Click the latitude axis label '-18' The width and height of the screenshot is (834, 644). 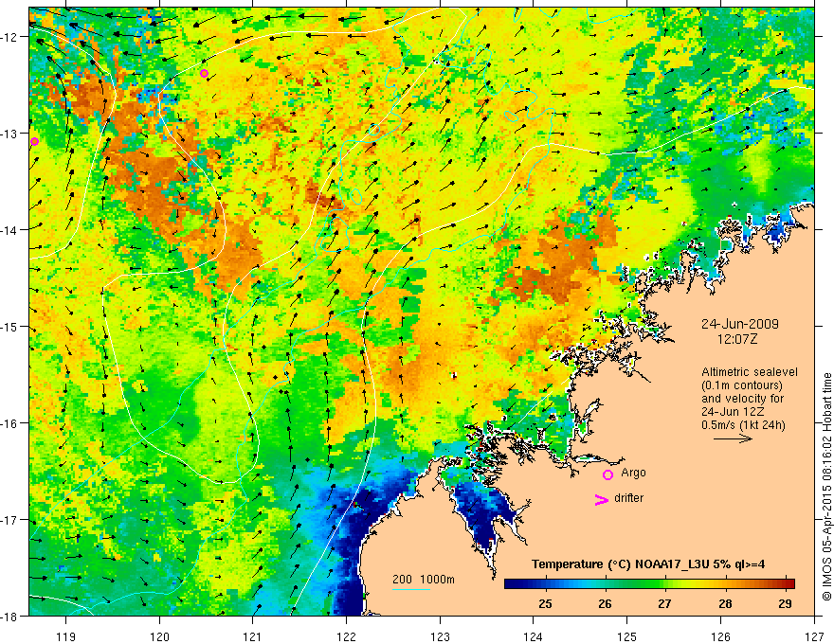(10, 617)
